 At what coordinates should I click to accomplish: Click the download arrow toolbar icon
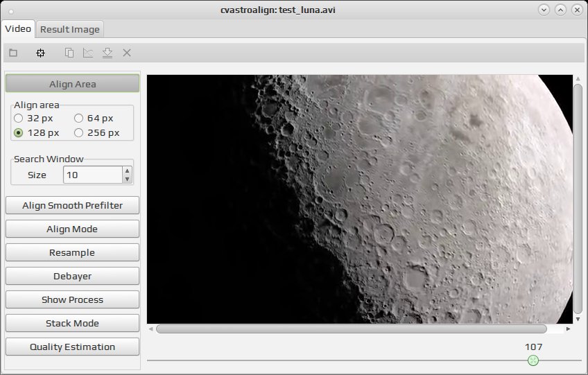click(x=107, y=53)
